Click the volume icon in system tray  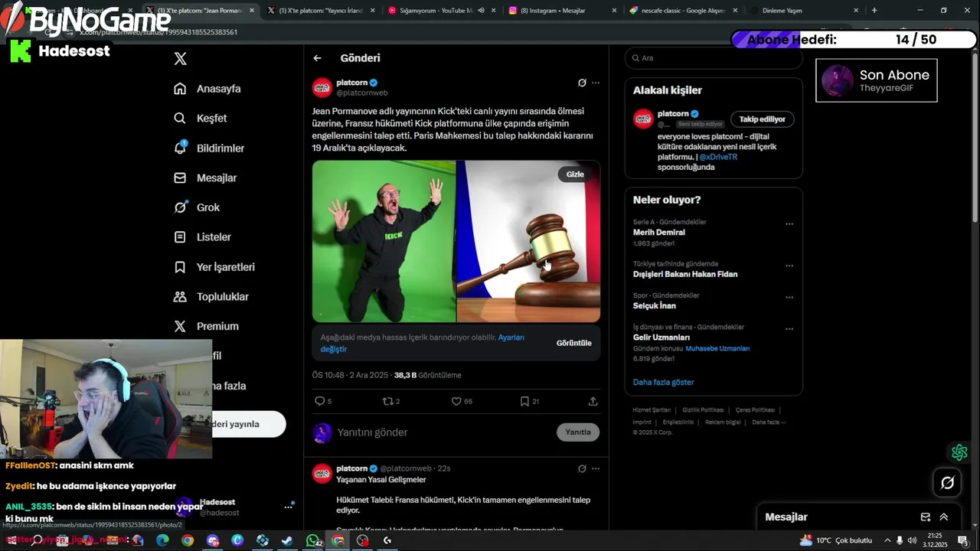[912, 540]
